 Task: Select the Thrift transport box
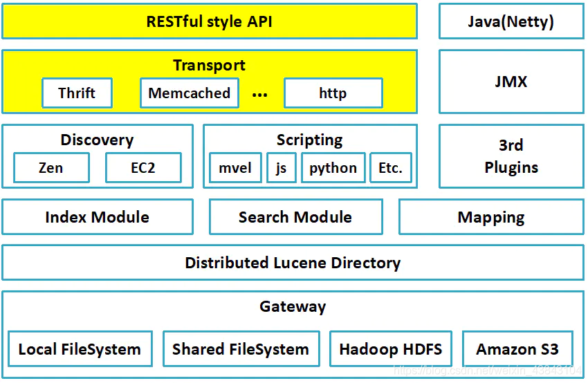[77, 93]
